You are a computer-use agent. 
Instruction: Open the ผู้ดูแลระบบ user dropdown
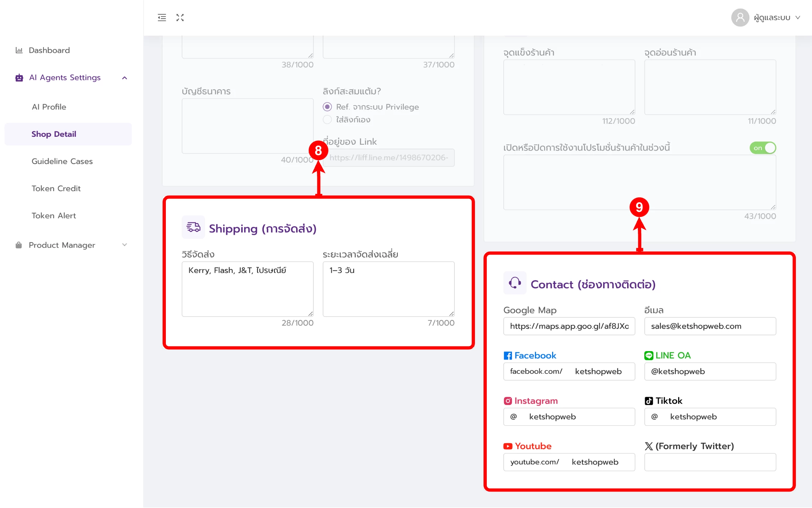(777, 18)
